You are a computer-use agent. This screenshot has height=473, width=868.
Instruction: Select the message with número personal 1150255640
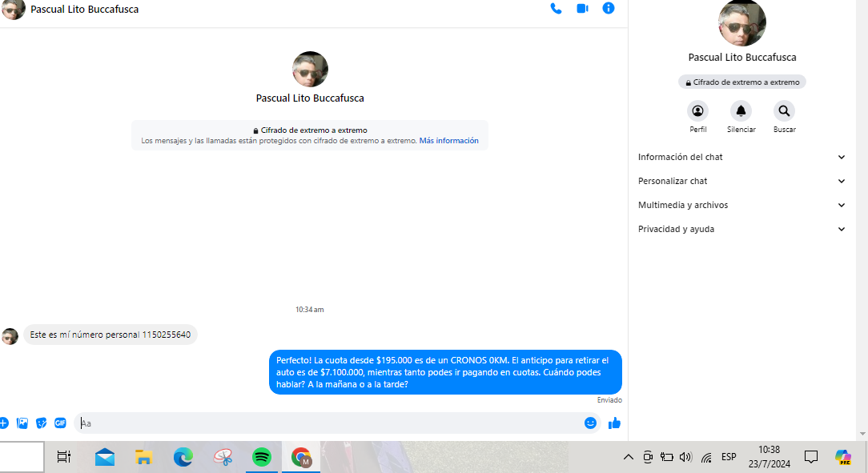111,335
